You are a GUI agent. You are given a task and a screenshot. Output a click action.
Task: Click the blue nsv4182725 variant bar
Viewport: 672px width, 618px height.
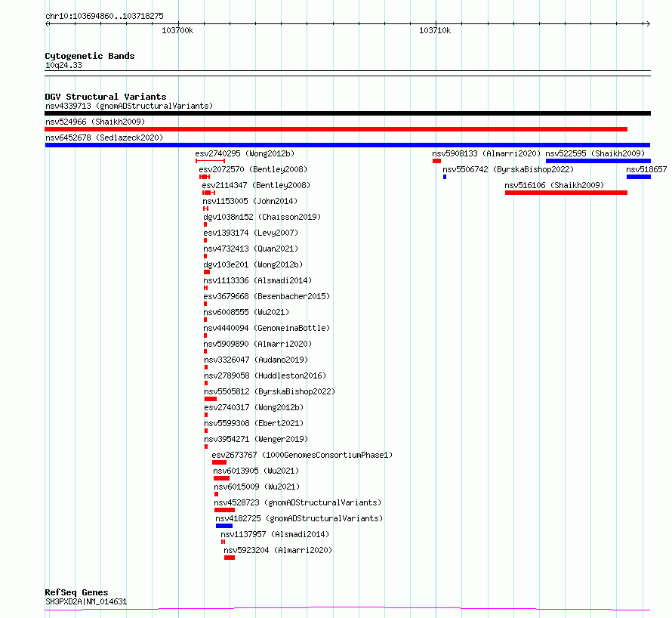pyautogui.click(x=224, y=527)
